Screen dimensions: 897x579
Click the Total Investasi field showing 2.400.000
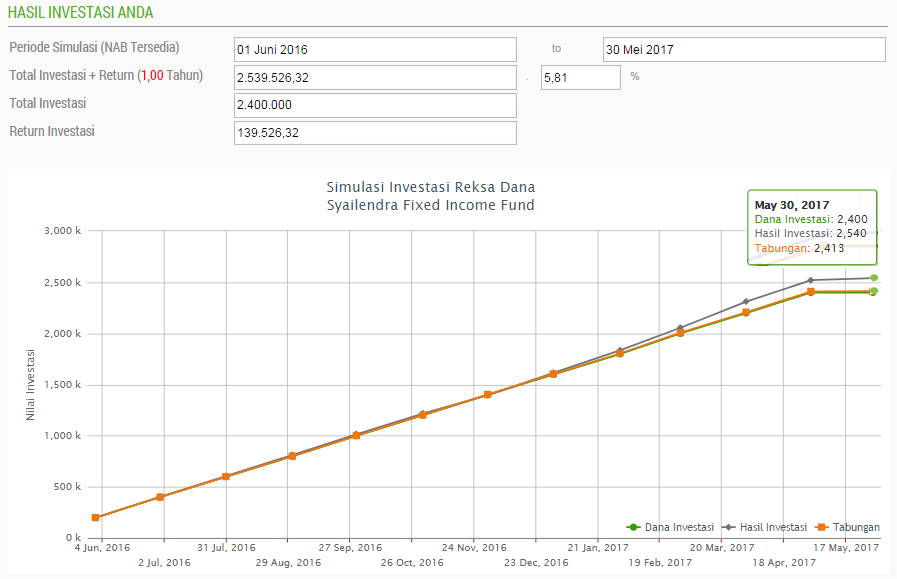point(375,105)
